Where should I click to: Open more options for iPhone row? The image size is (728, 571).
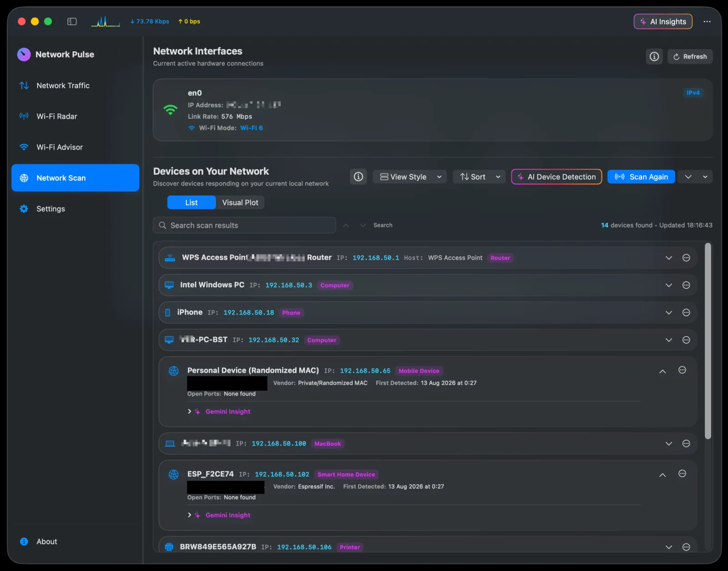[686, 312]
